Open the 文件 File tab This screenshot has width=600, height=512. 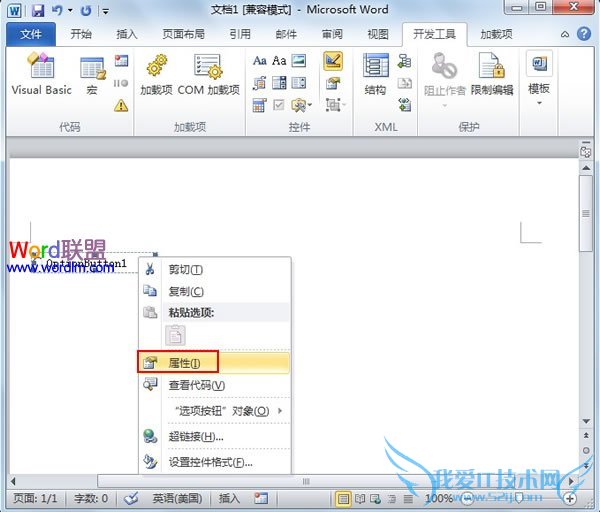coord(31,34)
